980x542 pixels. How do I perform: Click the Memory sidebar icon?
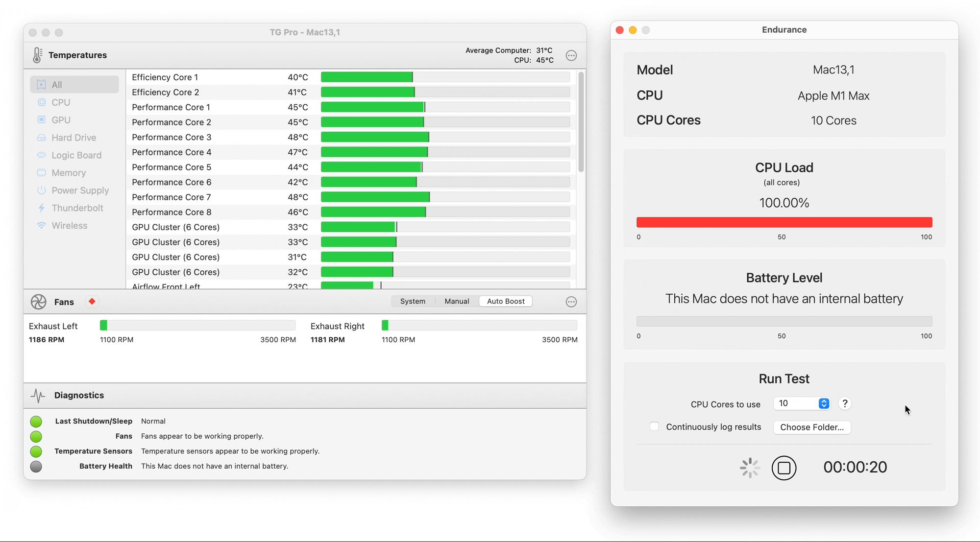click(41, 172)
